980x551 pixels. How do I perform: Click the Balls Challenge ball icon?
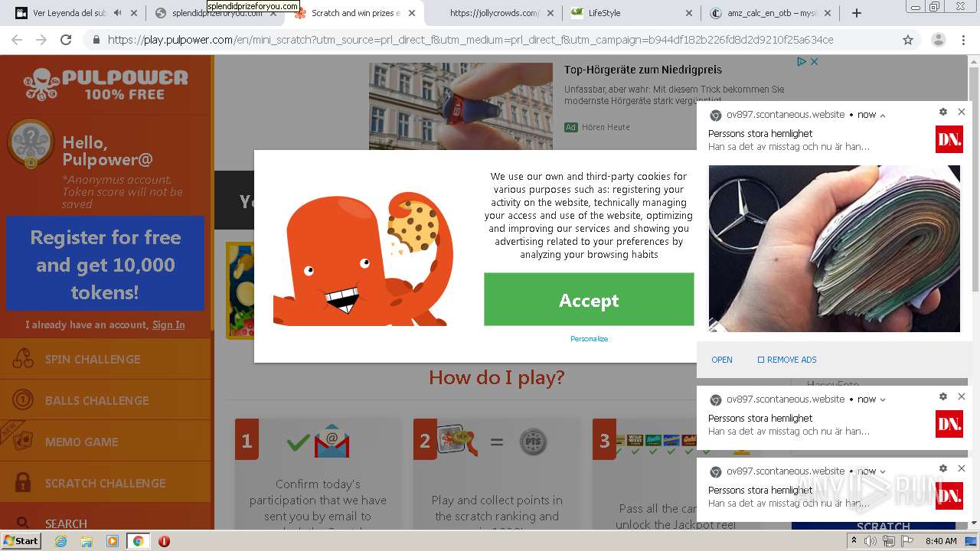(23, 399)
